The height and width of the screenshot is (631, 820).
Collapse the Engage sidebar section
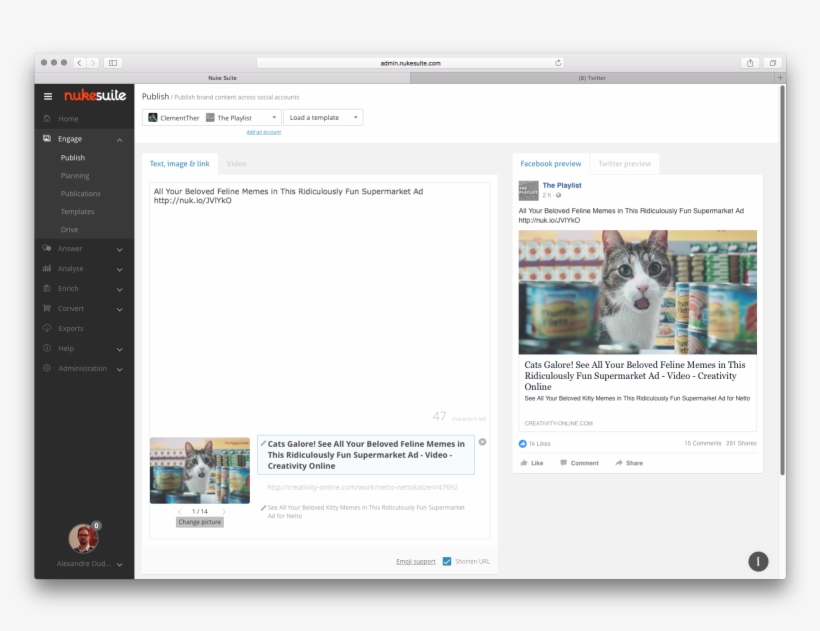coord(119,140)
